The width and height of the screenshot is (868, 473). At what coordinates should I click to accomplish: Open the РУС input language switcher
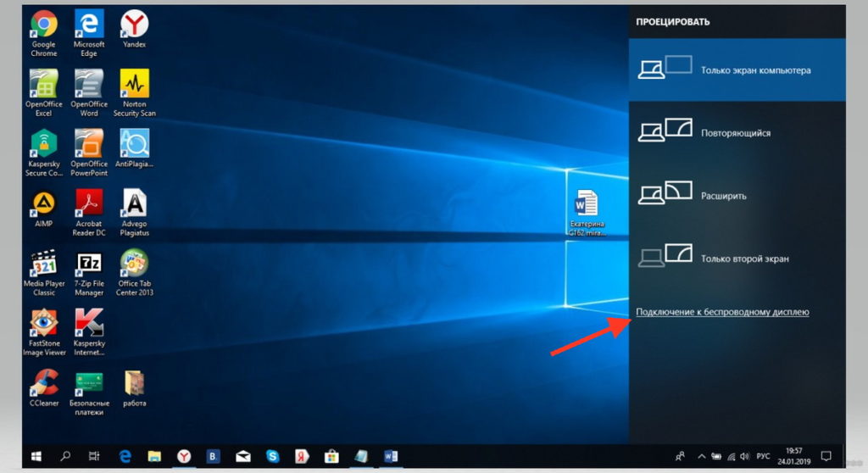(764, 456)
